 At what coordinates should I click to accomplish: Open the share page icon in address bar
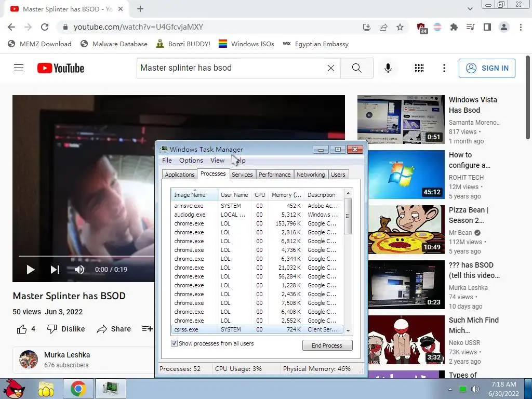pos(383,27)
